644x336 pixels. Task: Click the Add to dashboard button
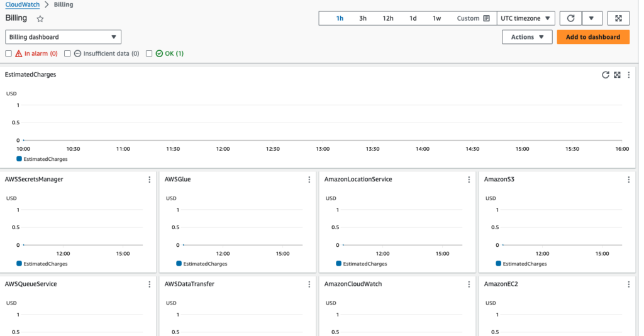point(593,37)
